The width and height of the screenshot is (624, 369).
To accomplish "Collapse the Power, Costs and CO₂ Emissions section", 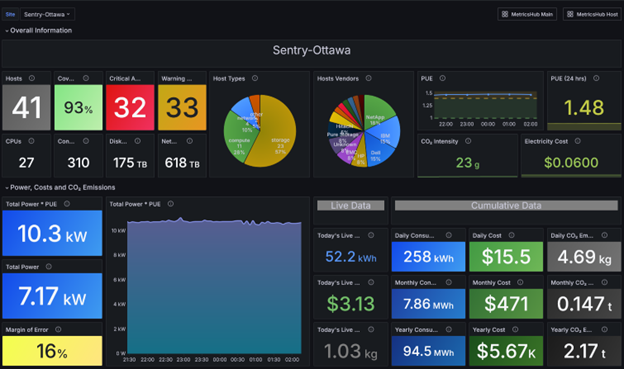I will point(60,187).
